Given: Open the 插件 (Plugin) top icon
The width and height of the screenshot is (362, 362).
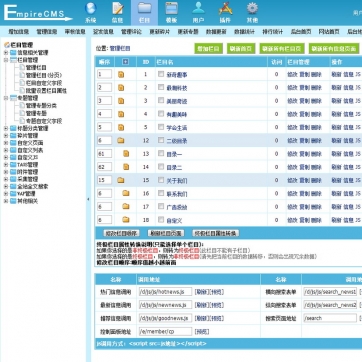Looking at the screenshot, I should 225,12.
